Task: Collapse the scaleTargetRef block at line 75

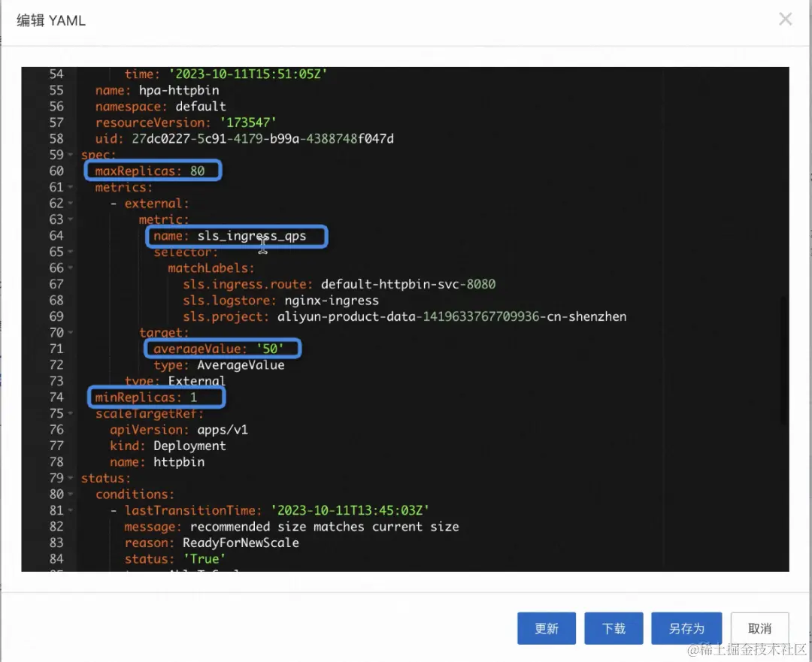Action: point(71,413)
